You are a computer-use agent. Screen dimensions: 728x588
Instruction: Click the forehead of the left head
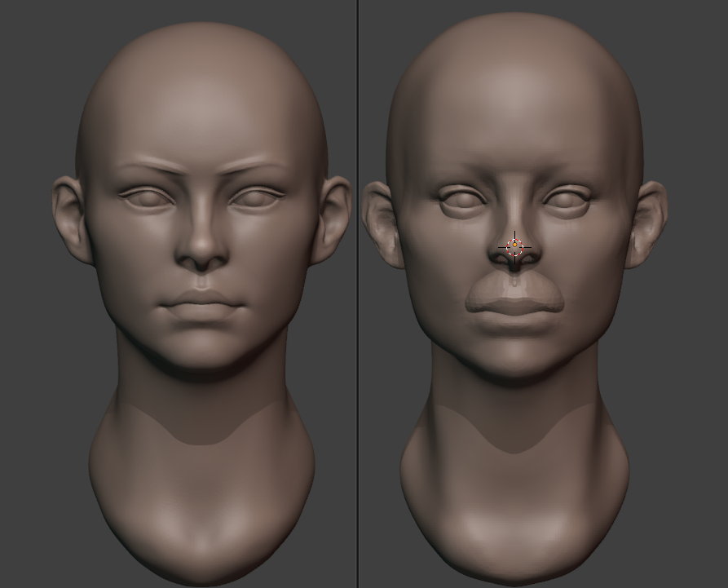coord(202,106)
